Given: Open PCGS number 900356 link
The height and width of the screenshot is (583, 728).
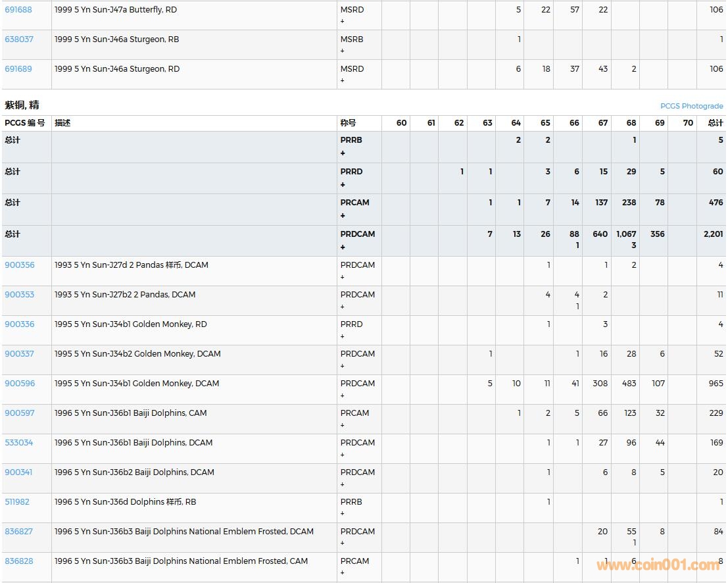Looking at the screenshot, I should coord(20,265).
